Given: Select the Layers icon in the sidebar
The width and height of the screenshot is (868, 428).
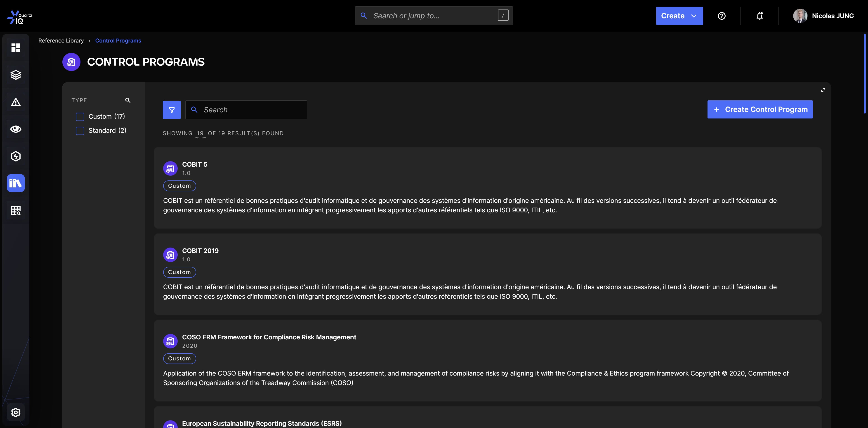Looking at the screenshot, I should click(16, 75).
